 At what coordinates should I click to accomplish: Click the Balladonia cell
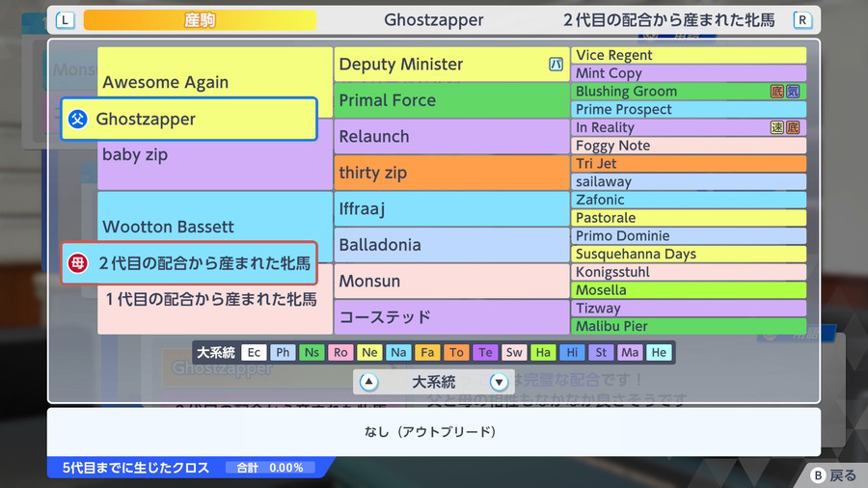(451, 245)
